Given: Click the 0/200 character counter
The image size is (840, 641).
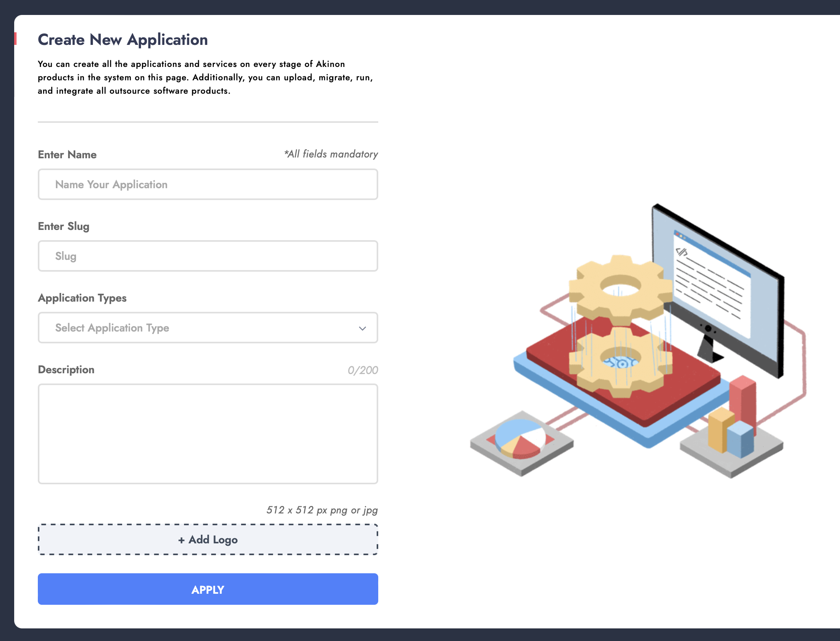Looking at the screenshot, I should pos(363,370).
